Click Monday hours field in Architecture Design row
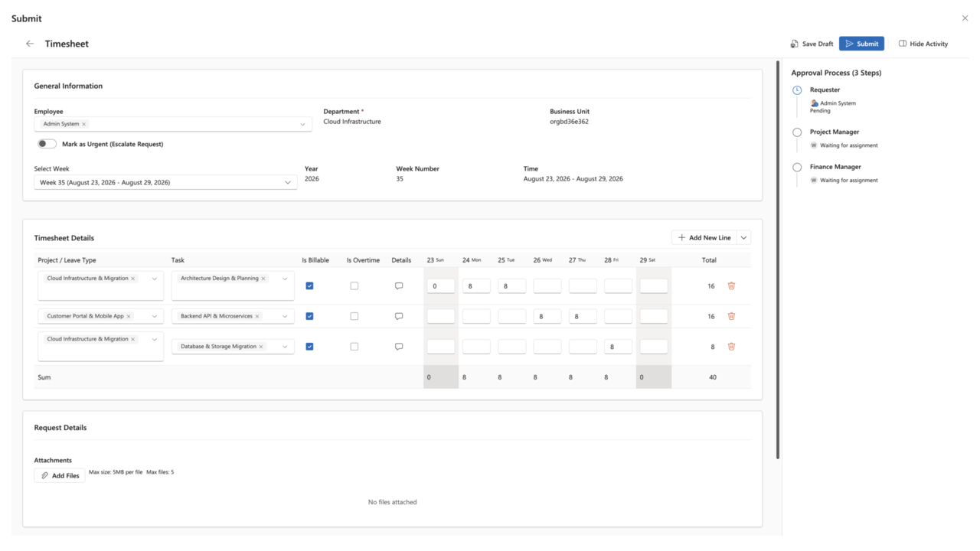Image resolution: width=980 pixels, height=551 pixels. coord(476,286)
